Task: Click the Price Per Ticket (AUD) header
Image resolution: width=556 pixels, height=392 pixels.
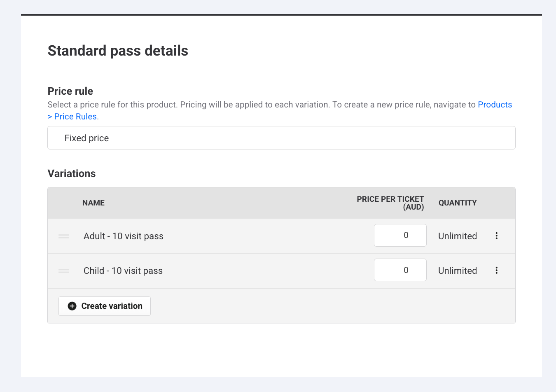Action: (x=390, y=203)
